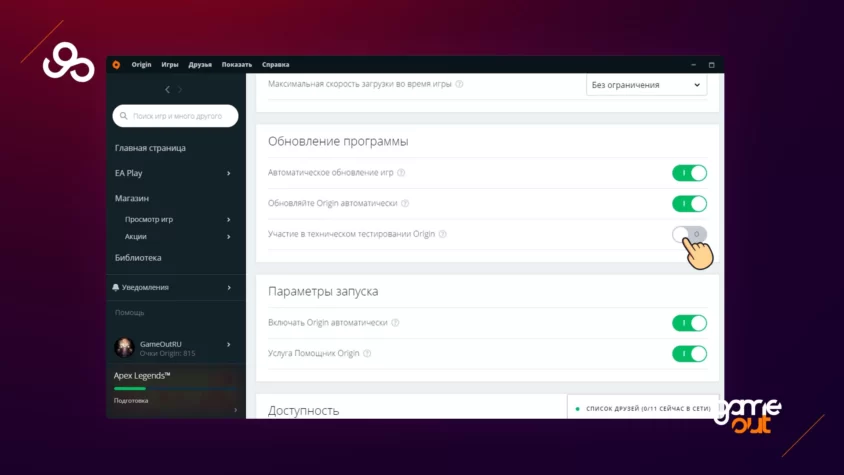
Task: Open the Показать menu
Action: [x=237, y=65]
